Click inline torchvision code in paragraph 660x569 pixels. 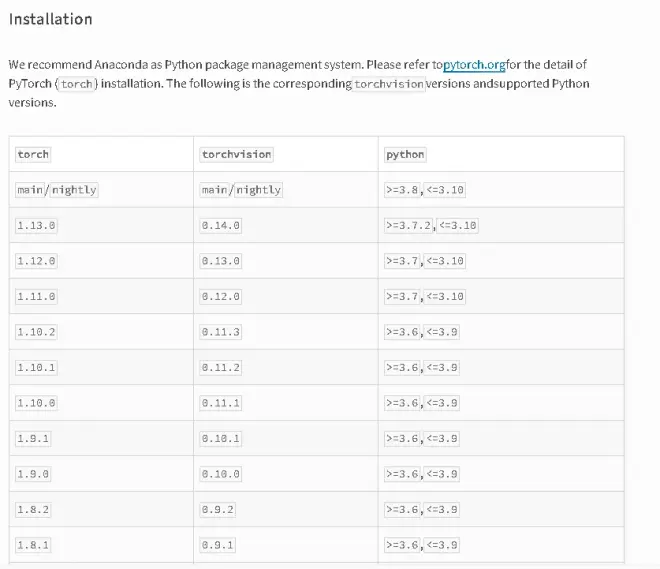(389, 84)
